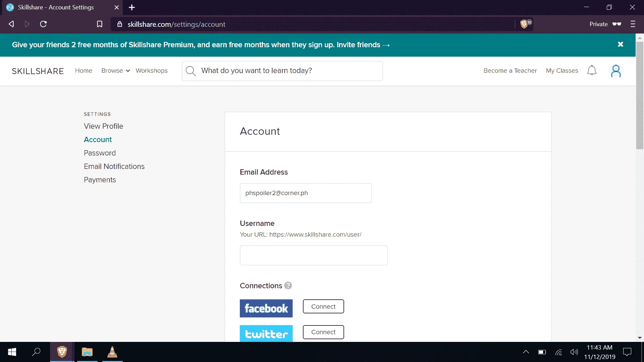The image size is (644, 362).
Task: Open My Classes
Action: click(562, 71)
